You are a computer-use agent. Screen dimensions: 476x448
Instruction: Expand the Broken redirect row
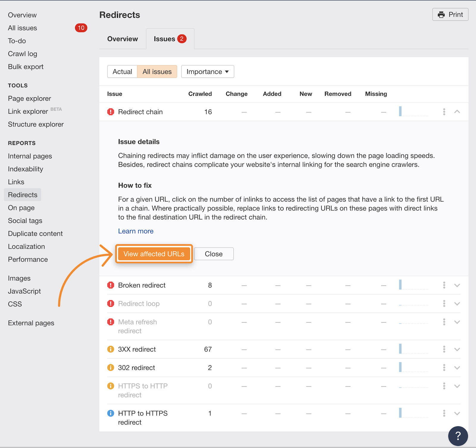[457, 285]
